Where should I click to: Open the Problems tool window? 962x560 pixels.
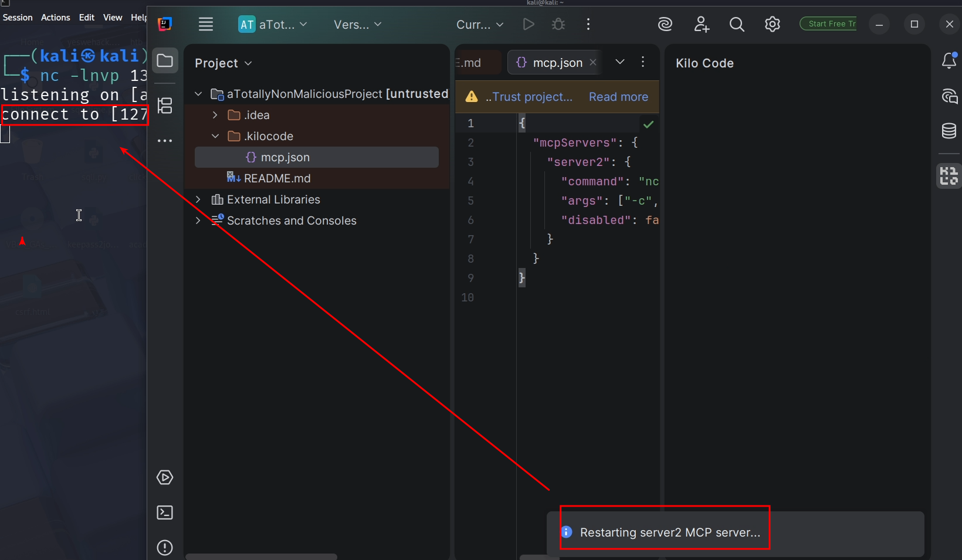pyautogui.click(x=165, y=548)
